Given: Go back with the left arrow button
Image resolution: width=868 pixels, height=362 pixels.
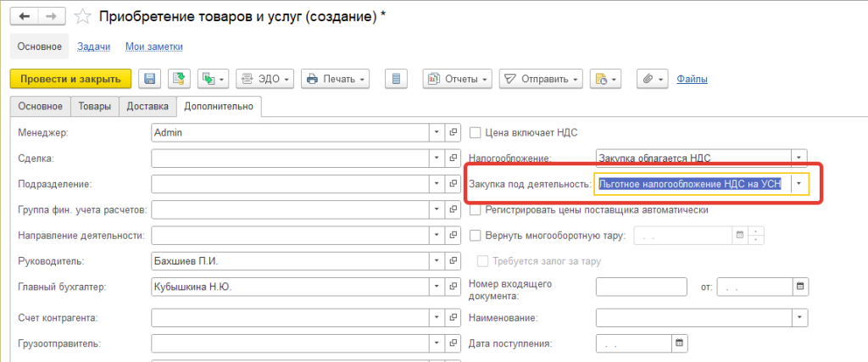Looking at the screenshot, I should pos(25,17).
